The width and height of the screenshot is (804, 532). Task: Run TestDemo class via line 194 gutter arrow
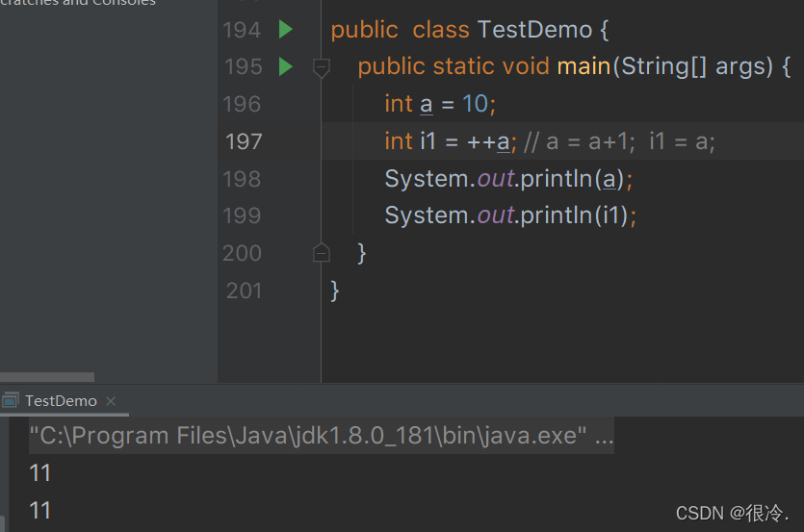(286, 29)
